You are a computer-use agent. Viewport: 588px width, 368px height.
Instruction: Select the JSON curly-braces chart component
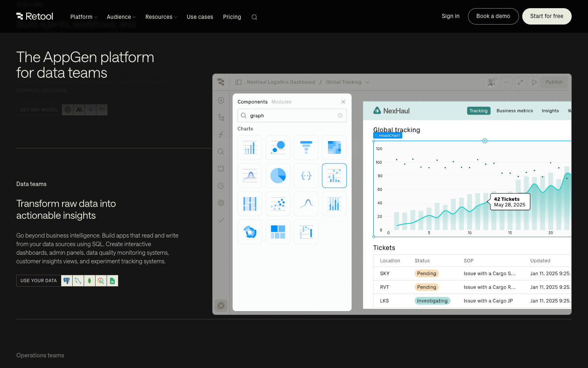point(306,175)
